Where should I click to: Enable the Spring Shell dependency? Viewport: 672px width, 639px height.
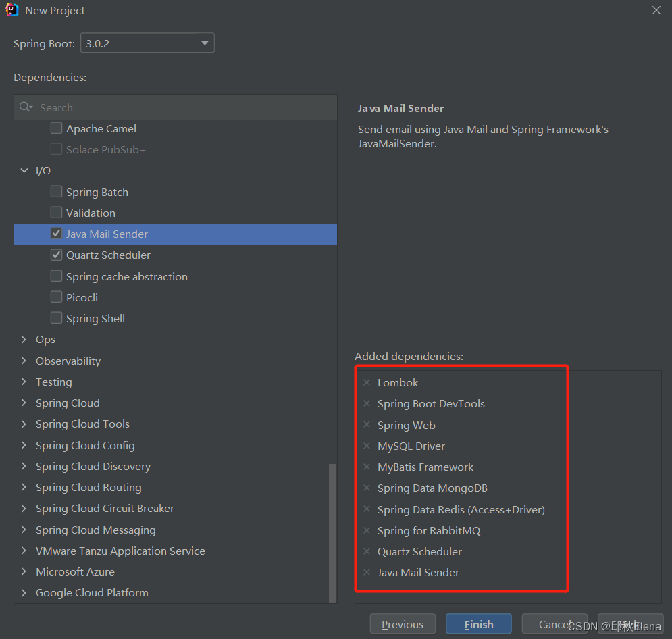click(56, 318)
